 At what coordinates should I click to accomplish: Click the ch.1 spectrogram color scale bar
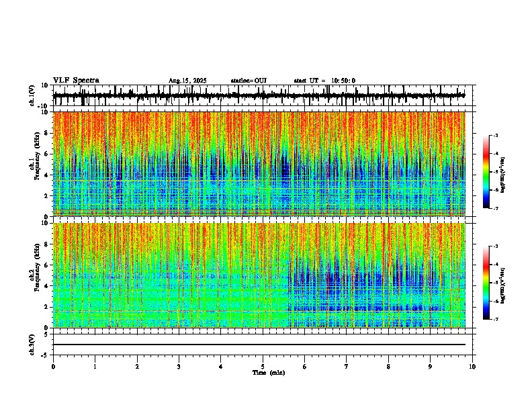(x=486, y=172)
